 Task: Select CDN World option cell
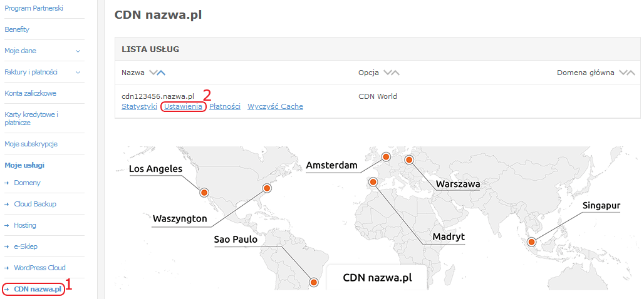click(378, 97)
